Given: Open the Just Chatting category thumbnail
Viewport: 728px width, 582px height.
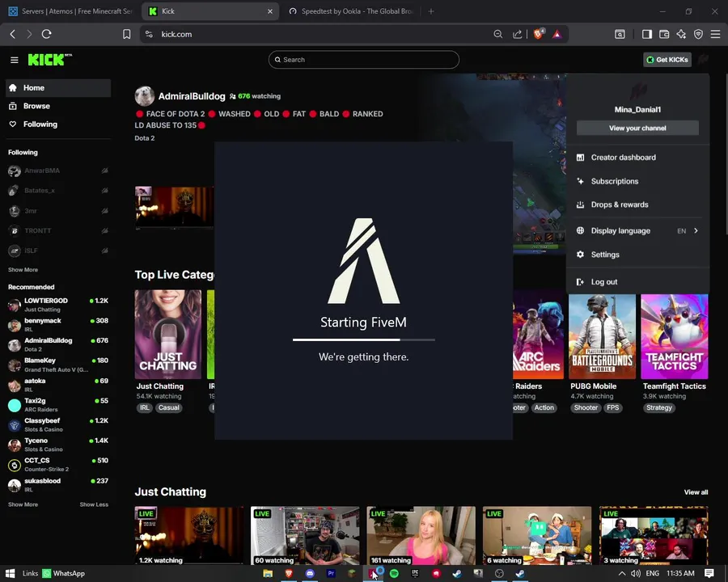Looking at the screenshot, I should [x=168, y=335].
